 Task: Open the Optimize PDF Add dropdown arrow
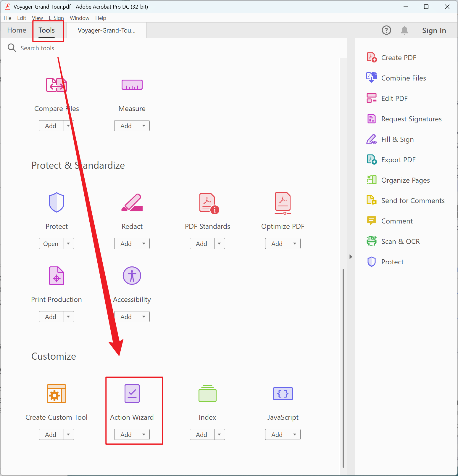pyautogui.click(x=295, y=244)
